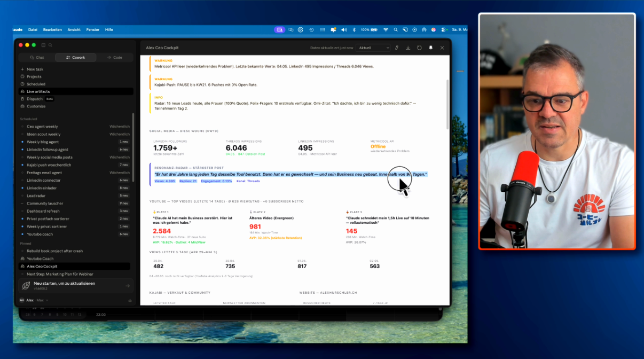Open Linkedin followup agent task
This screenshot has height=359, width=644.
[75, 150]
